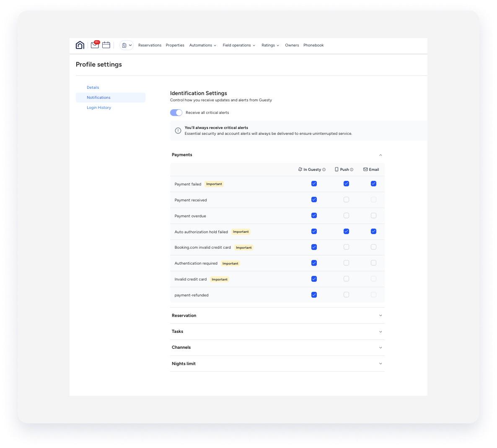Collapse the Payments section
The height and width of the screenshot is (448, 497).
[x=381, y=154]
